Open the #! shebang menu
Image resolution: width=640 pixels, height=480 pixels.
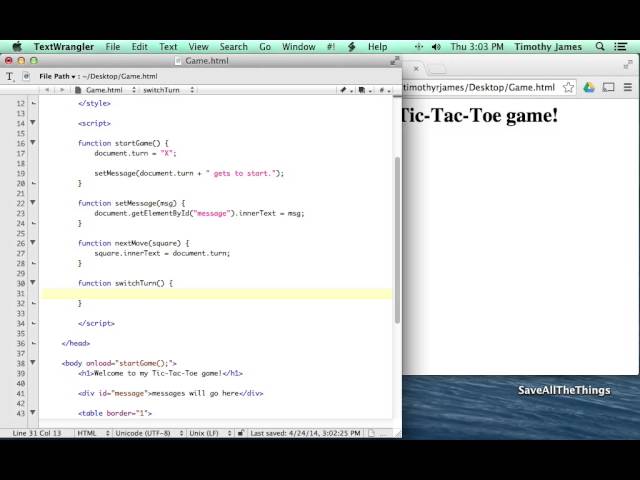331,47
